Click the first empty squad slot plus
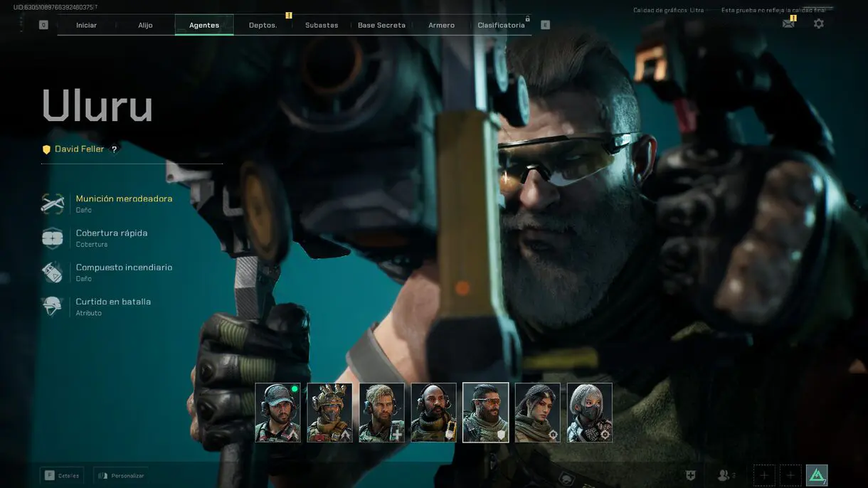 [764, 475]
